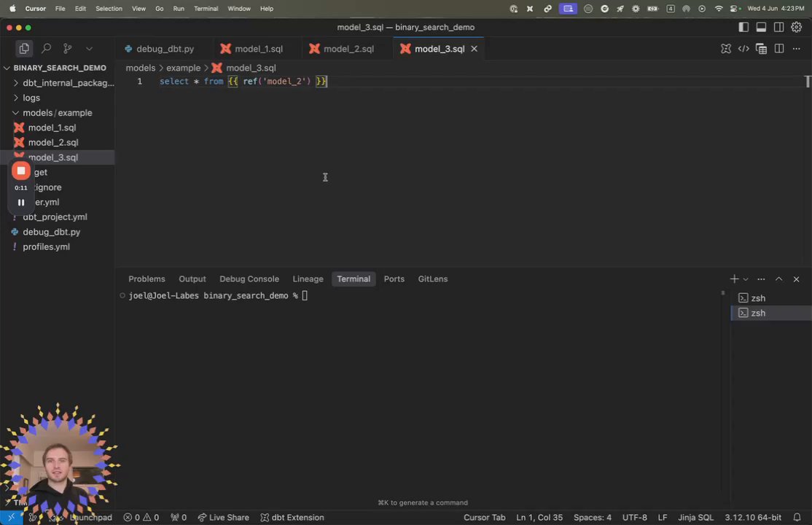Maximize the panel with up chevron
The width and height of the screenshot is (812, 525).
coord(778,279)
